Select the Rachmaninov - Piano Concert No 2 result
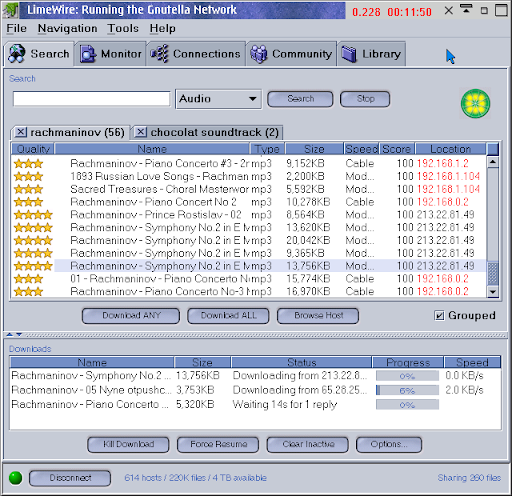 pos(248,202)
